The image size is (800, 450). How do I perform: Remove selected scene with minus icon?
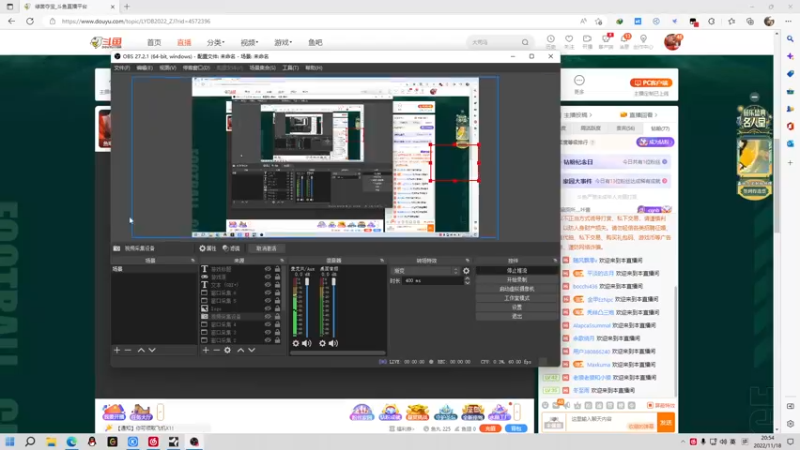point(128,350)
